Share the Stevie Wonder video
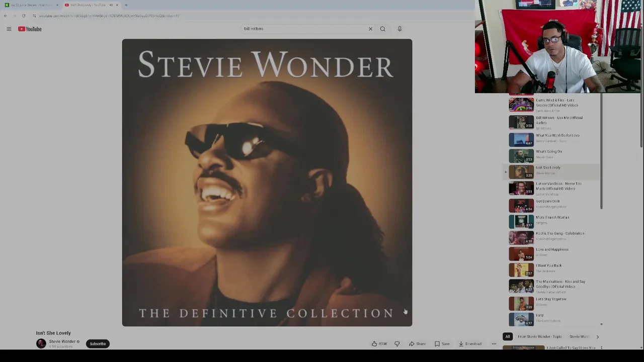644x362 pixels. pyautogui.click(x=417, y=344)
